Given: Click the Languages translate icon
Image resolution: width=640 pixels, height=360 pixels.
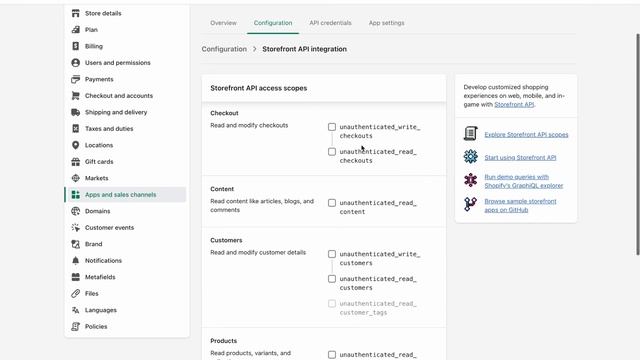Looking at the screenshot, I should click(x=76, y=310).
